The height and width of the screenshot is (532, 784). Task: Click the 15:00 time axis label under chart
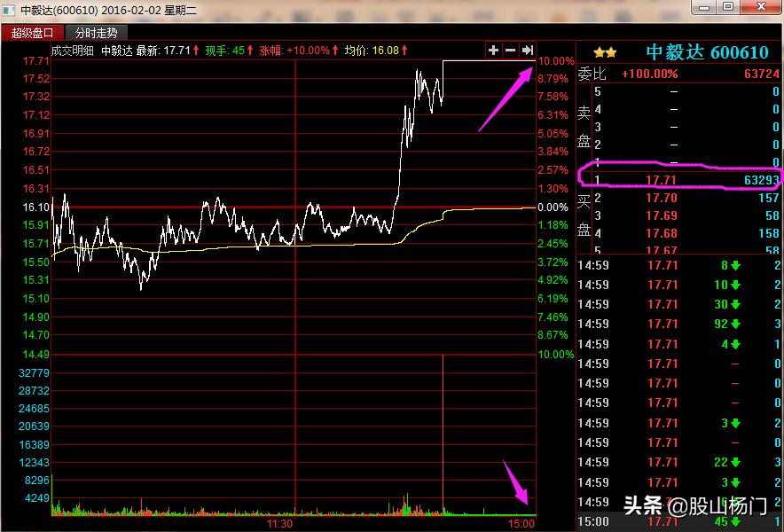(x=521, y=524)
